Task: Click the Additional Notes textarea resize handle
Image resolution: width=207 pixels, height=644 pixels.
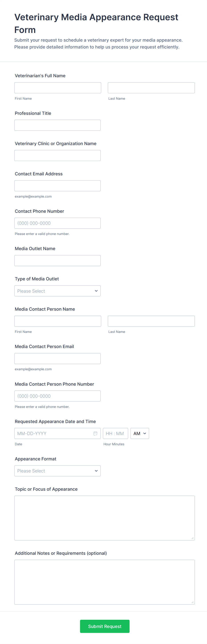Action: point(192,602)
